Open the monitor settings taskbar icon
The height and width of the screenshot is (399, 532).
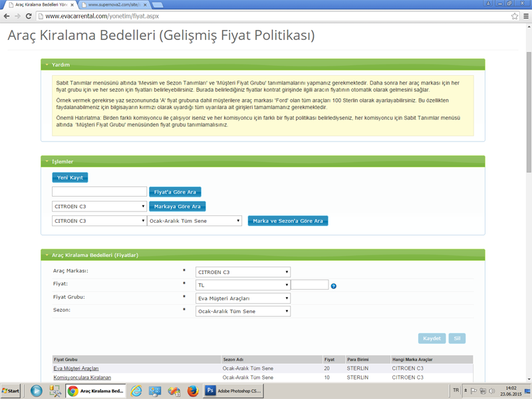(155, 391)
